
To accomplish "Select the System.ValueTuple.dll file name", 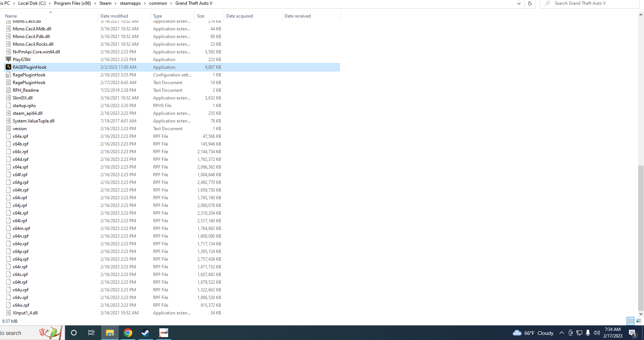I will point(34,121).
